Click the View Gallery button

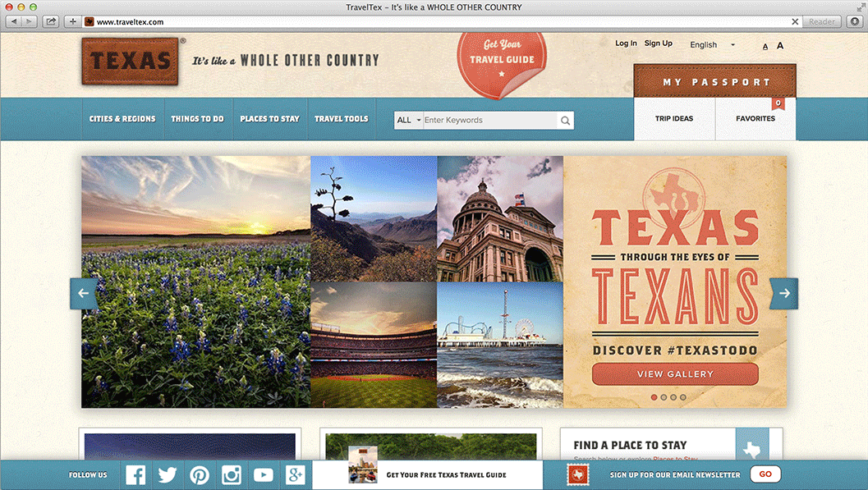[675, 373]
